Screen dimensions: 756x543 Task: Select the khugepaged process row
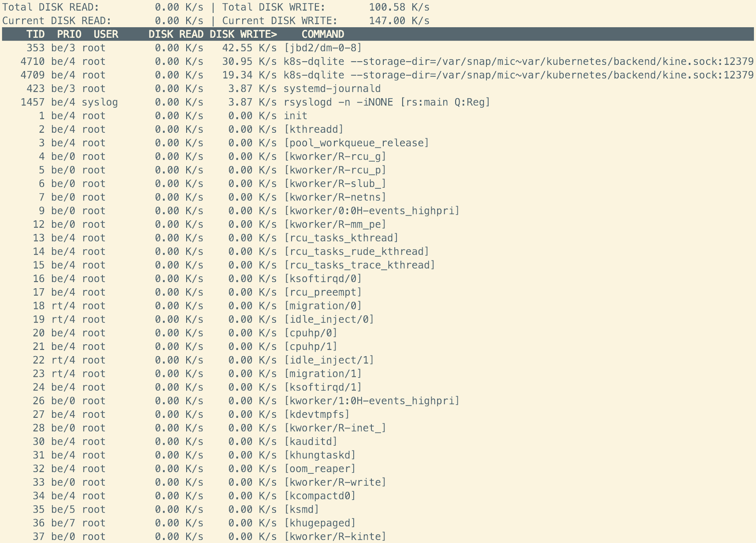pyautogui.click(x=320, y=523)
